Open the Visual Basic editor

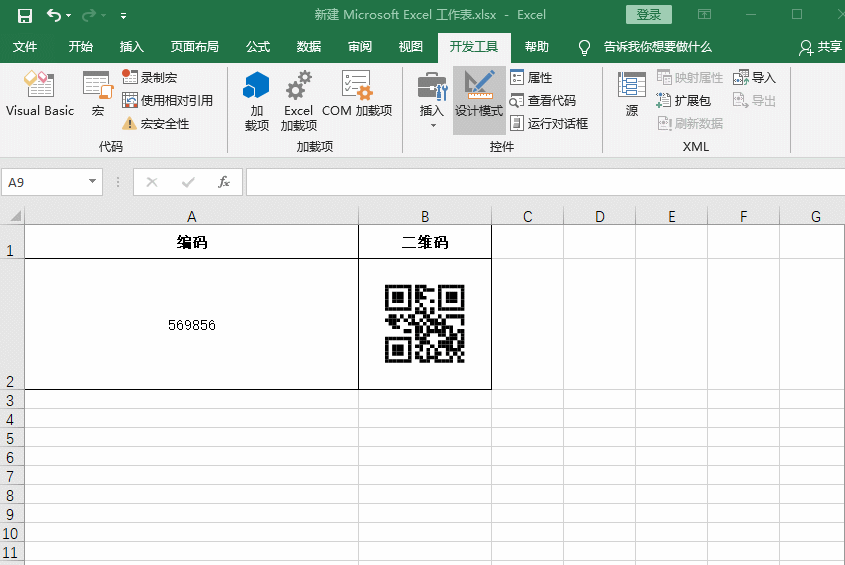pos(40,94)
